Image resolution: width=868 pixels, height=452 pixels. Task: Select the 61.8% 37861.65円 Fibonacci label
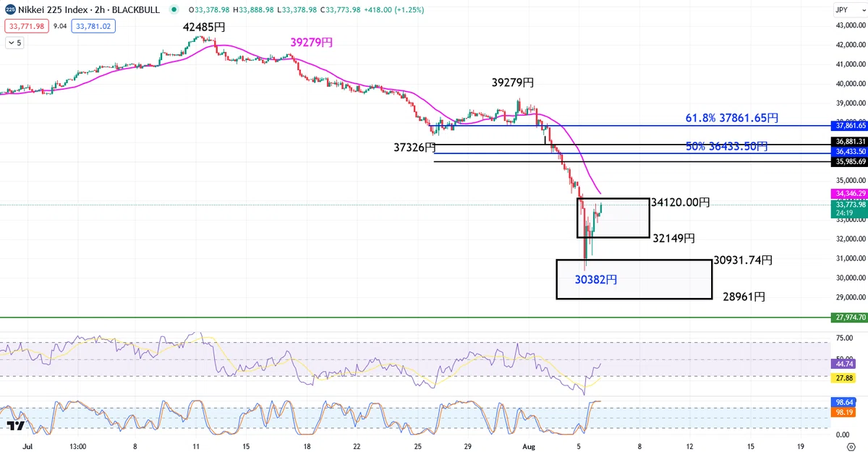[732, 118]
